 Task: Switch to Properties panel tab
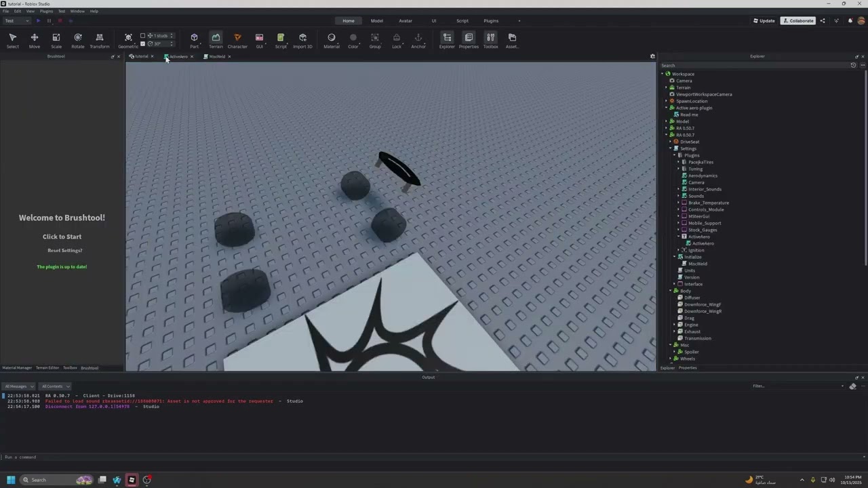[688, 368]
